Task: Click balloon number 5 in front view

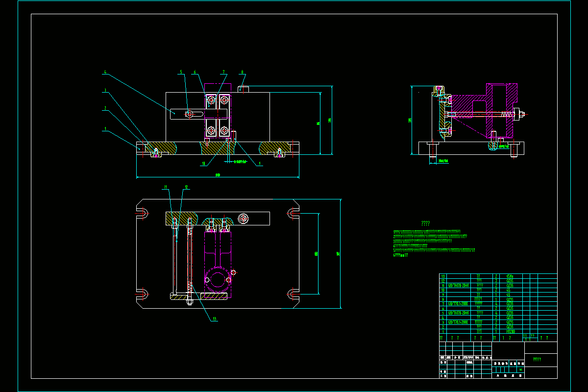Action: coord(181,72)
